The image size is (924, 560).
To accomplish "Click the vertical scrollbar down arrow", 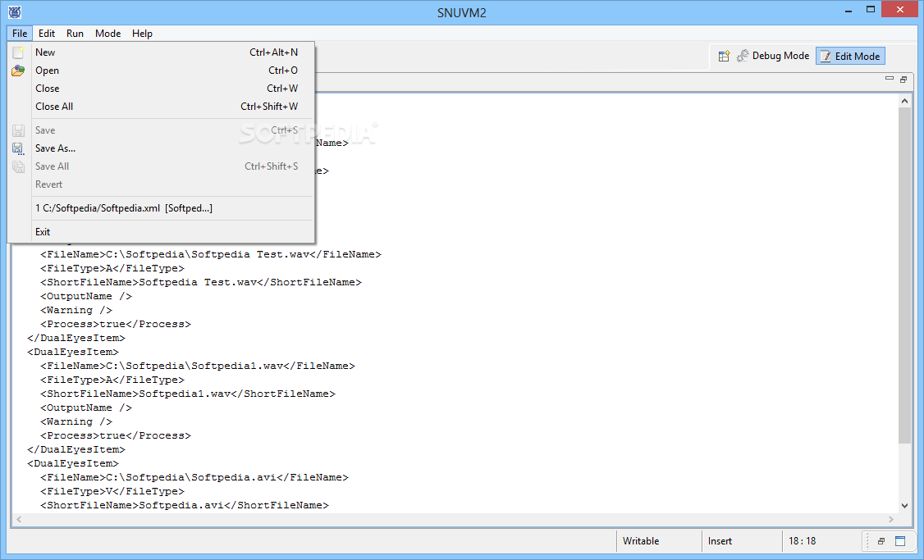I will click(x=904, y=506).
